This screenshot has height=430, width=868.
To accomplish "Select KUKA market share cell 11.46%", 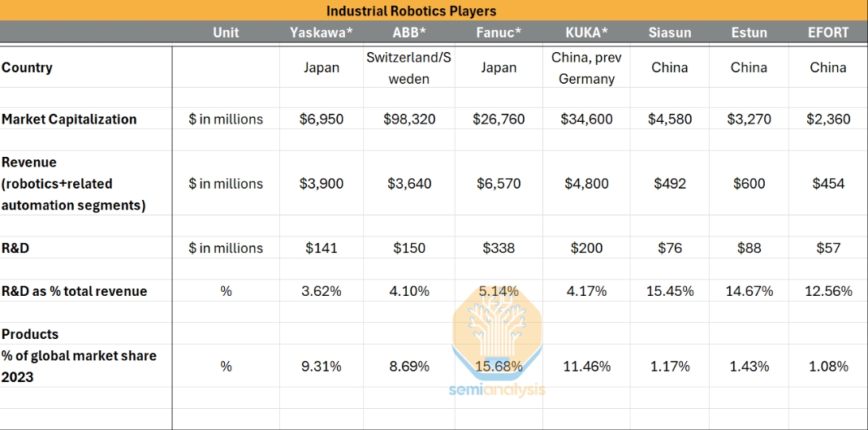I will pyautogui.click(x=586, y=367).
